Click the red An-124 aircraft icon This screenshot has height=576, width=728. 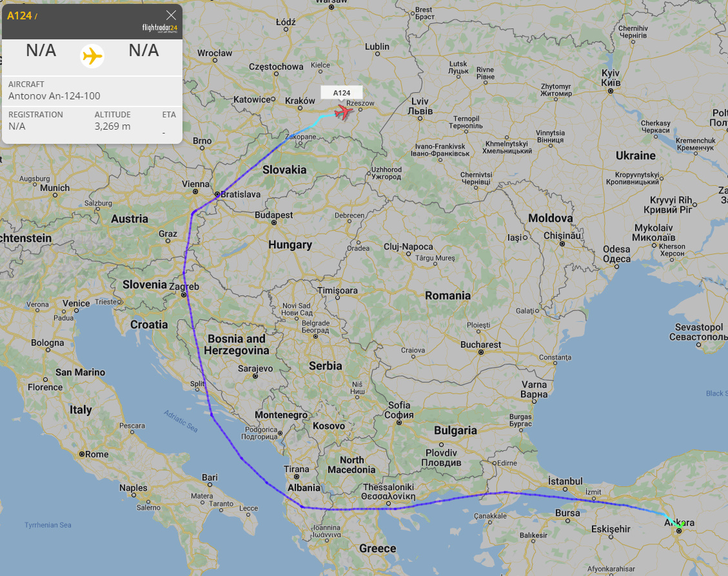(344, 112)
